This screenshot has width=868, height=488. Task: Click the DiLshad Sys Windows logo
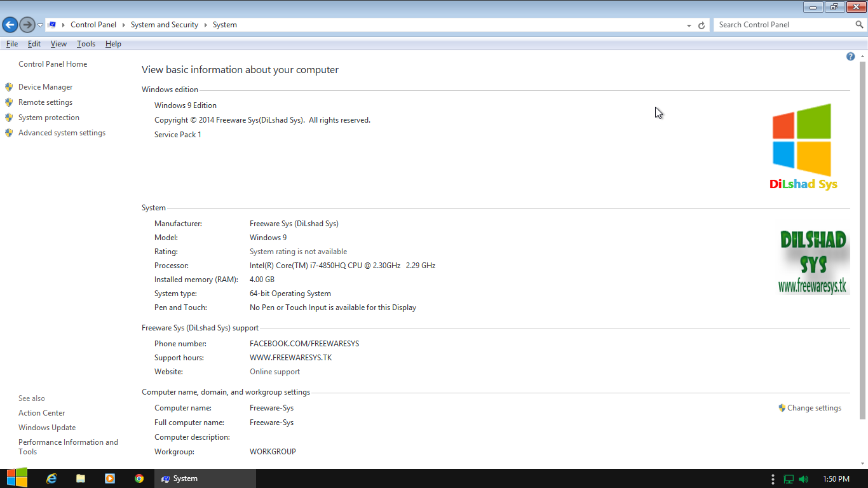point(803,147)
